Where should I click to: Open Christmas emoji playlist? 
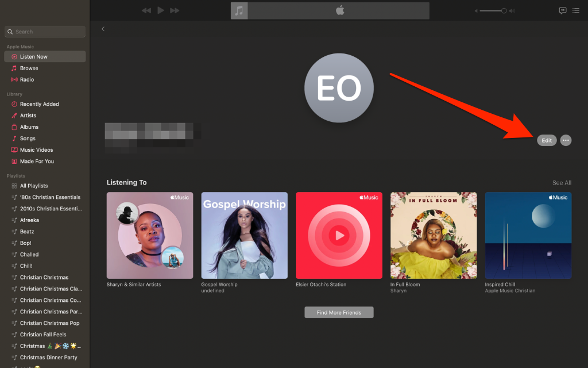click(x=45, y=346)
